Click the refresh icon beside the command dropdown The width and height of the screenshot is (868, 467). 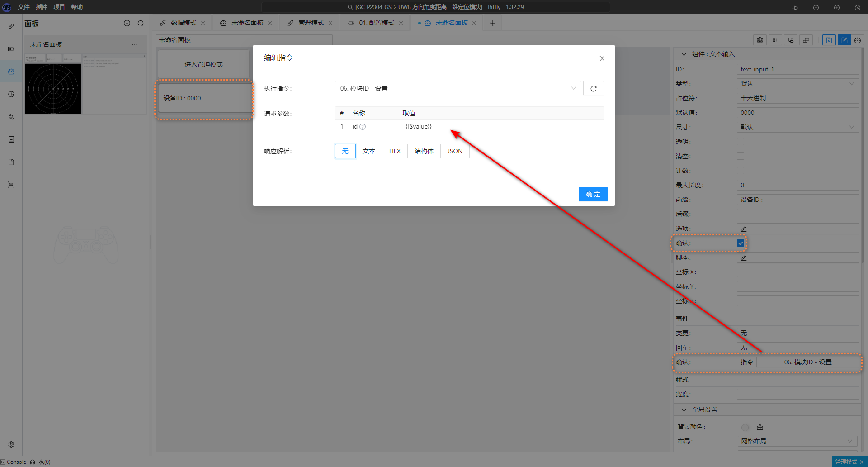coord(593,89)
